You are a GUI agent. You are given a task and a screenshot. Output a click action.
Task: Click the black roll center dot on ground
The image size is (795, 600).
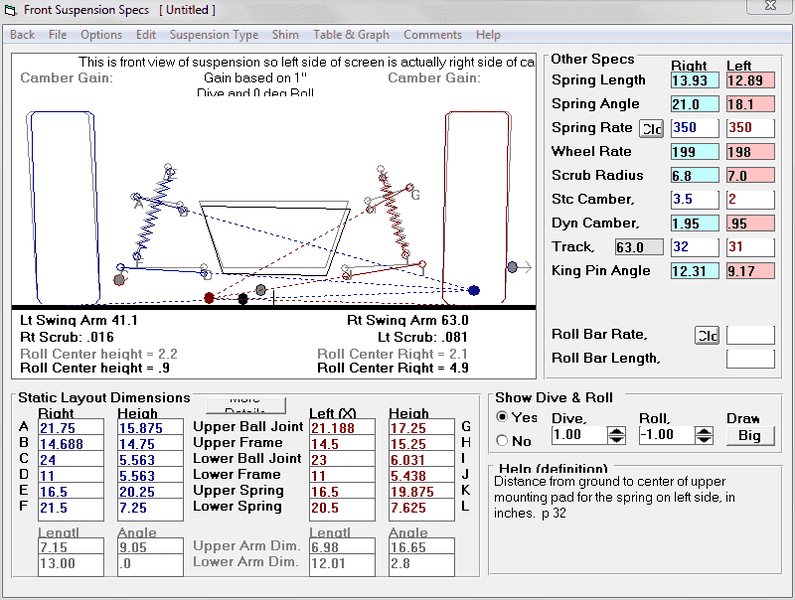coord(243,298)
